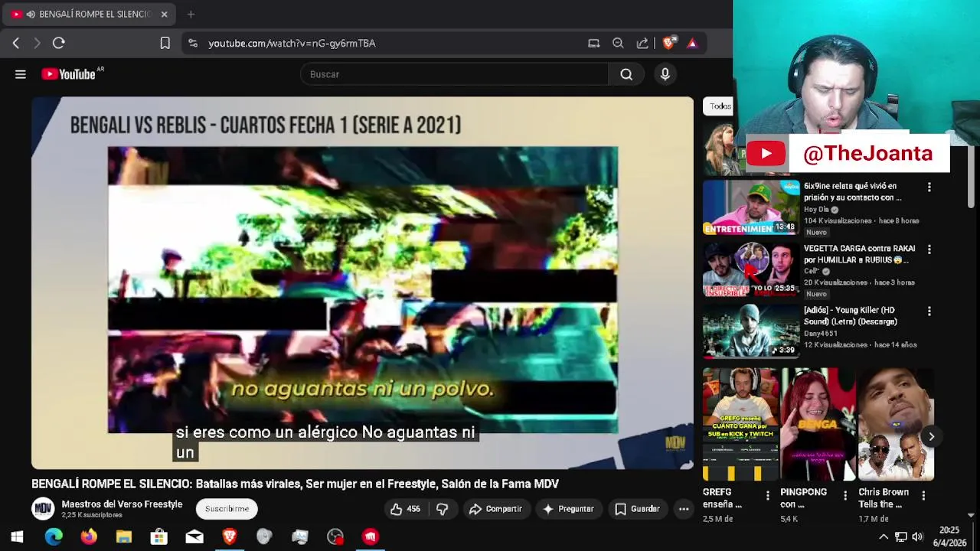This screenshot has height=551, width=980.
Task: Open the Young Killer 3:39 thumbnail
Action: coord(751,331)
